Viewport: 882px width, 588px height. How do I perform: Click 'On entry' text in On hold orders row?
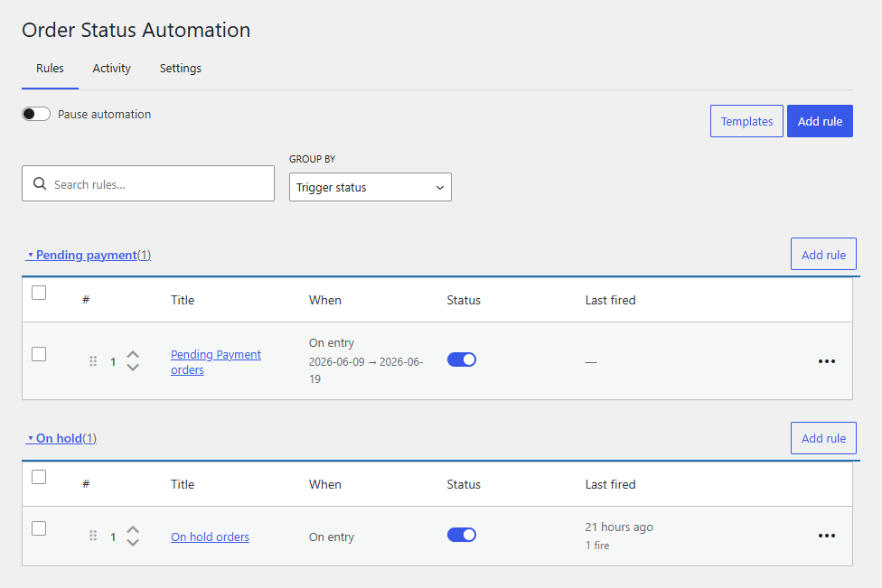[332, 537]
